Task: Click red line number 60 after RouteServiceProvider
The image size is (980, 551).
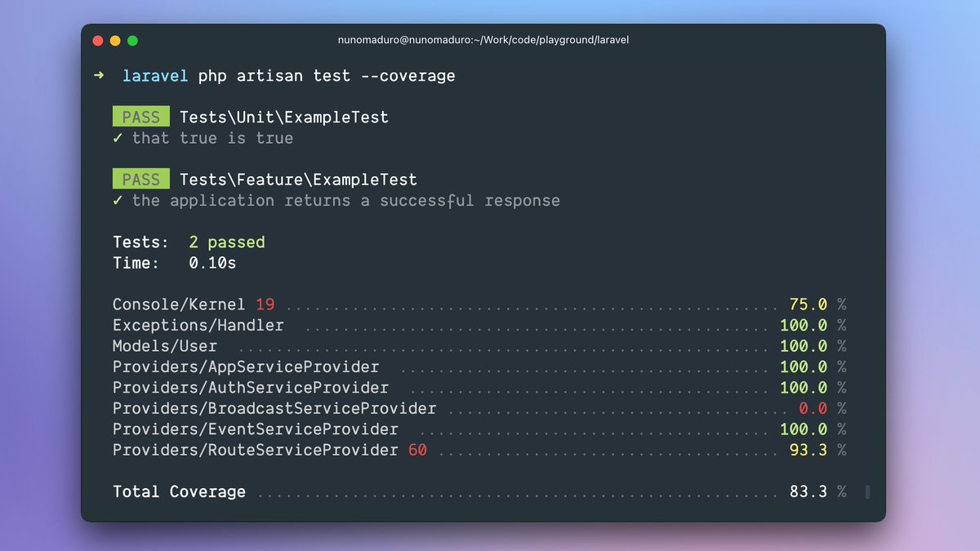Action: click(x=417, y=450)
